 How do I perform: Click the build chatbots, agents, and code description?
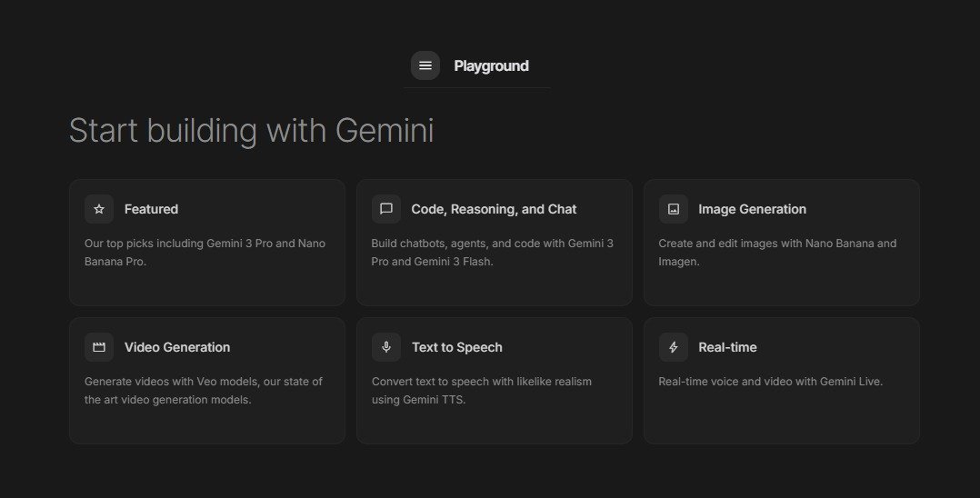(492, 253)
